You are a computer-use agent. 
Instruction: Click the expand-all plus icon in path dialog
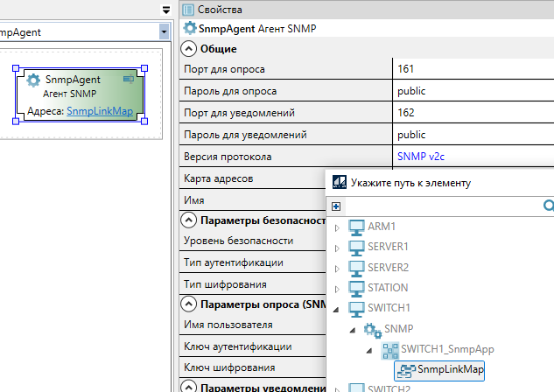coord(335,206)
